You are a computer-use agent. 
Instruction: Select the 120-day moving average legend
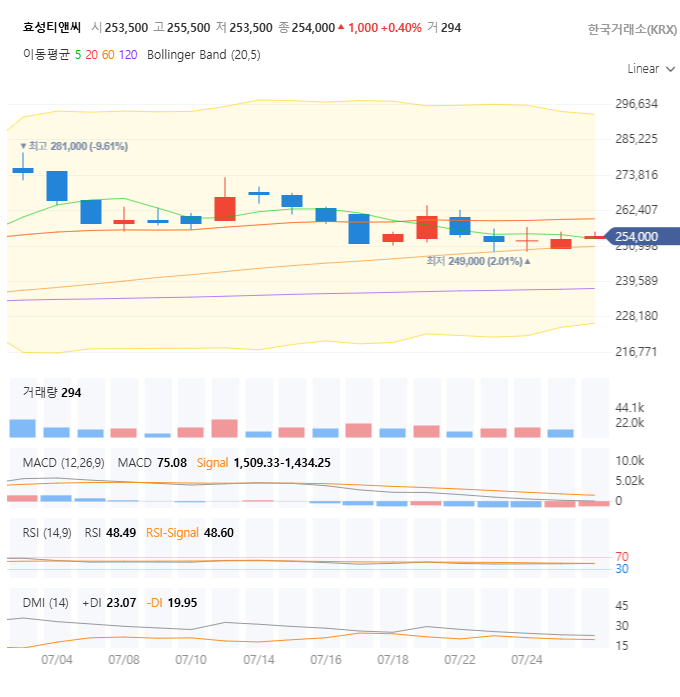(x=128, y=55)
